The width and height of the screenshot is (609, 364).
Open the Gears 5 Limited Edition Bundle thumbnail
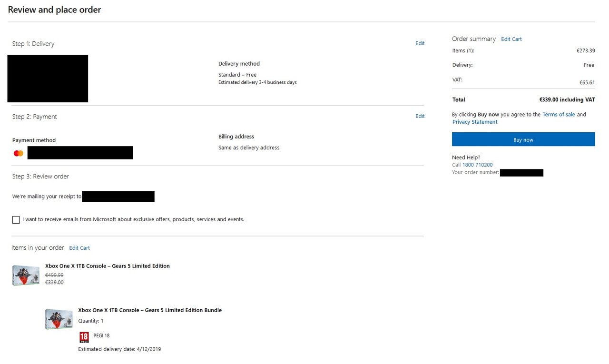tap(59, 319)
